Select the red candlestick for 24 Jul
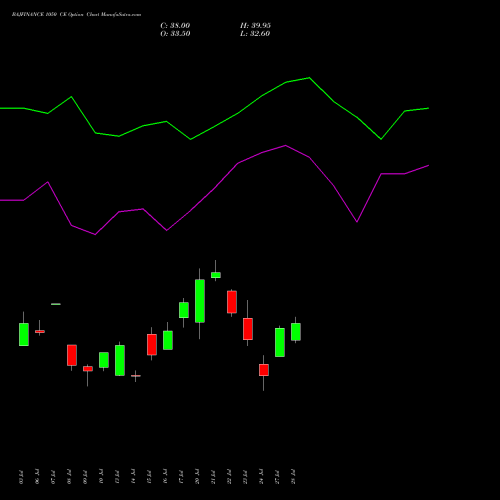 [x=264, y=370]
